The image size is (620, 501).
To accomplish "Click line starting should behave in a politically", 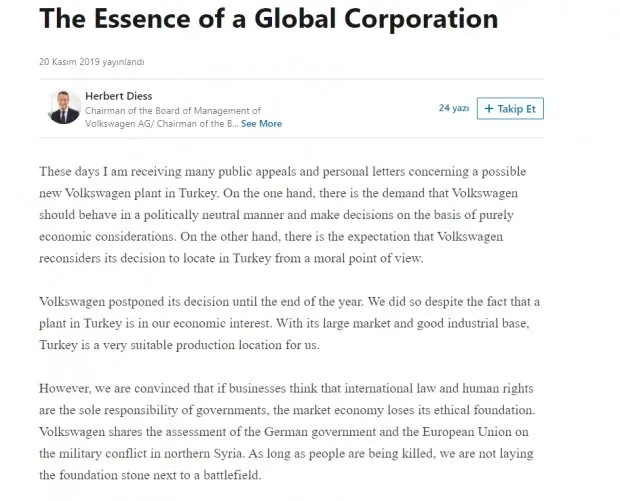I will tap(276, 215).
